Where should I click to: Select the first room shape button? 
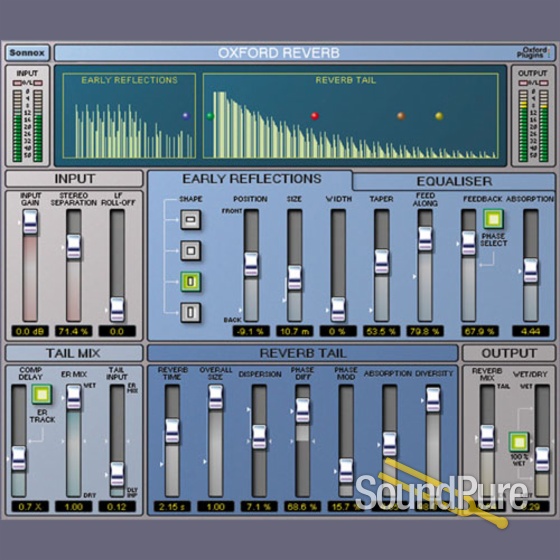tap(190, 219)
